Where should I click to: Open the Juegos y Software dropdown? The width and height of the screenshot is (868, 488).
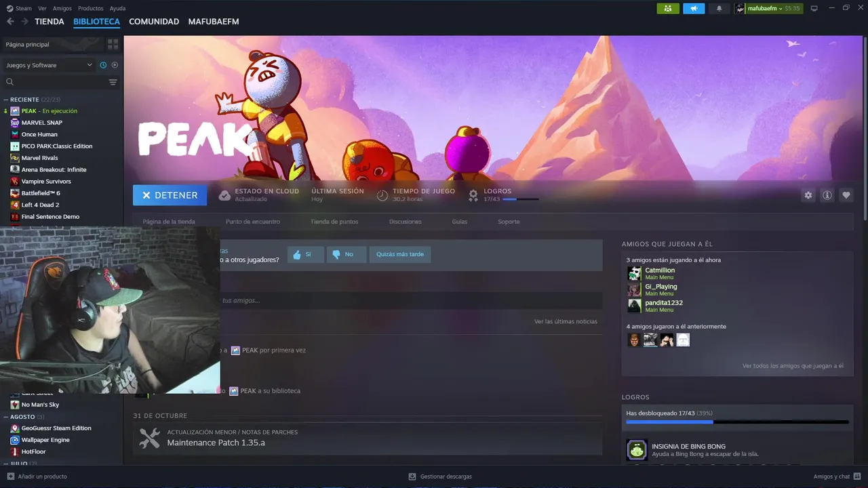[x=49, y=65]
